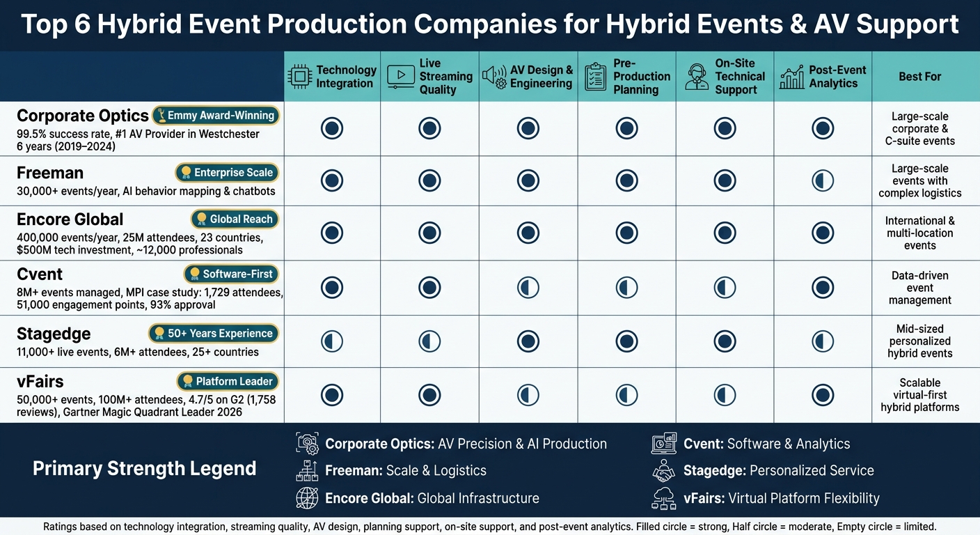The height and width of the screenshot is (535, 980).
Task: Click Freeman's filled Live Streaming Quality rating
Action: [x=429, y=181]
